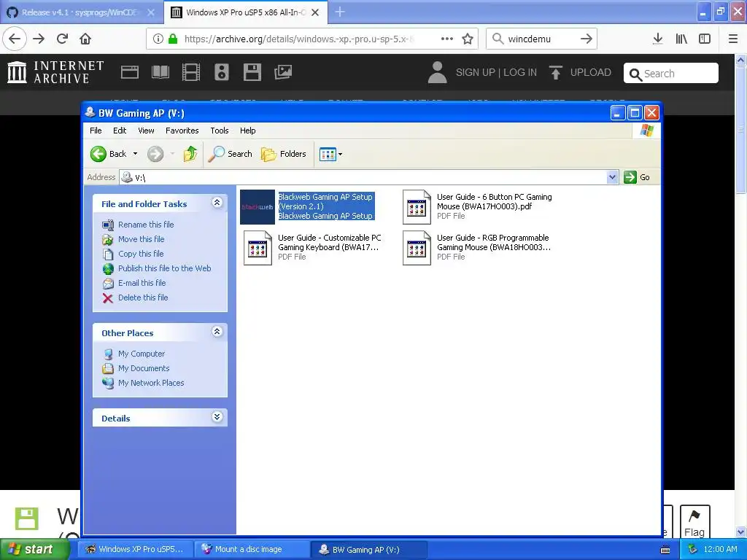The height and width of the screenshot is (560, 747).
Task: Bookmark this page with the star icon
Action: coord(468,39)
